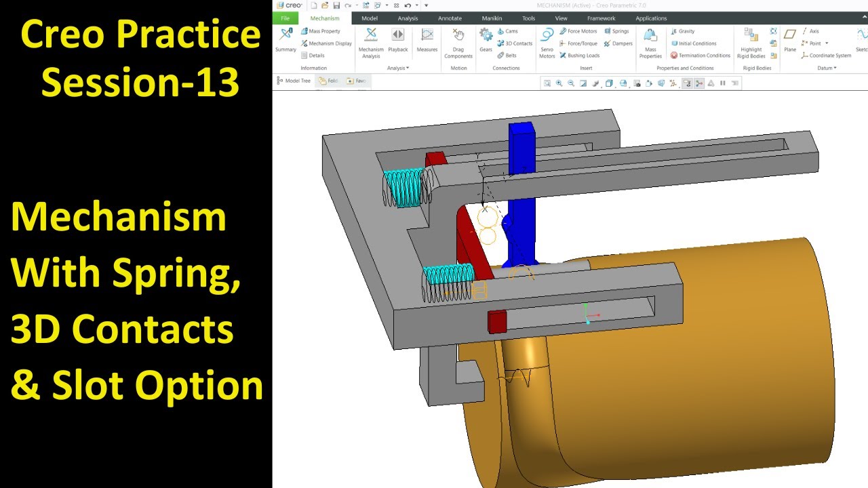Switch to the Analysis tab

click(x=408, y=18)
